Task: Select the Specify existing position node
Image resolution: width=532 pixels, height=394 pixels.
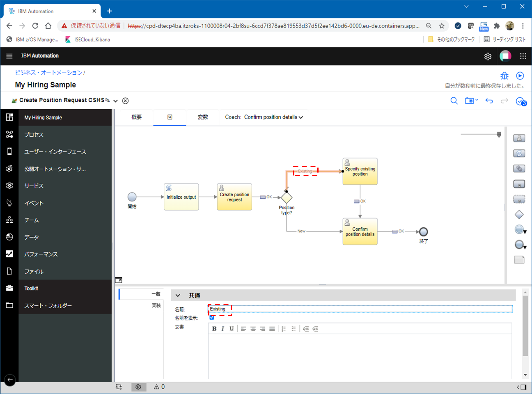Action: 360,172
